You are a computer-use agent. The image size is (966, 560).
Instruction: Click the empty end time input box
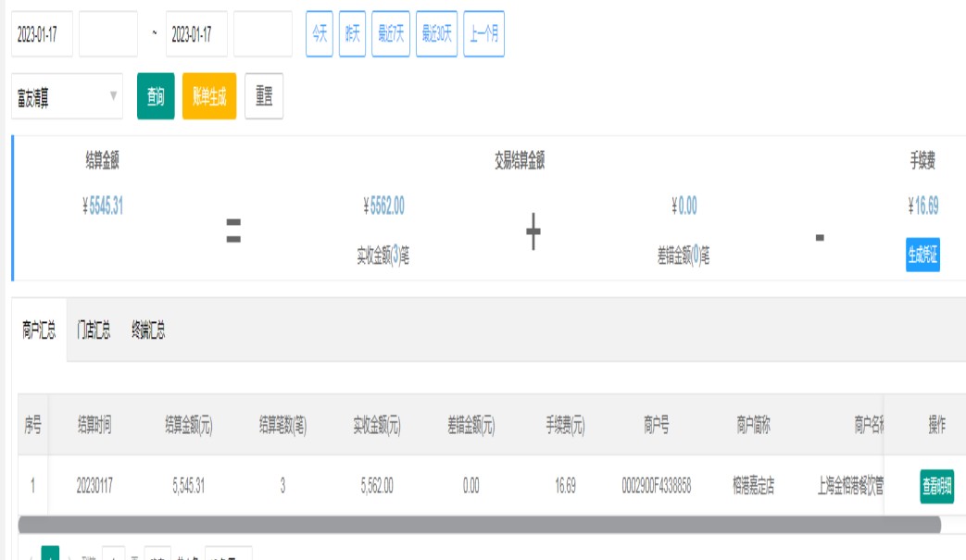[263, 34]
